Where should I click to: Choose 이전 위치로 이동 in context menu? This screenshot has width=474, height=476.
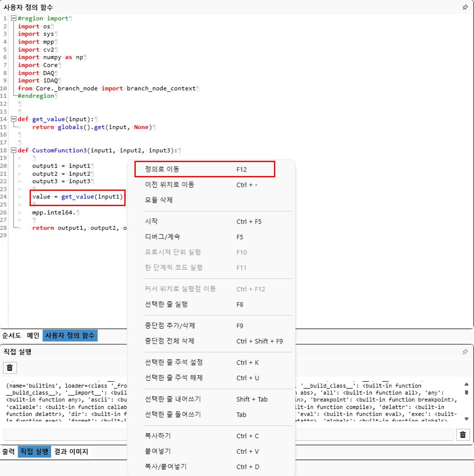(170, 184)
